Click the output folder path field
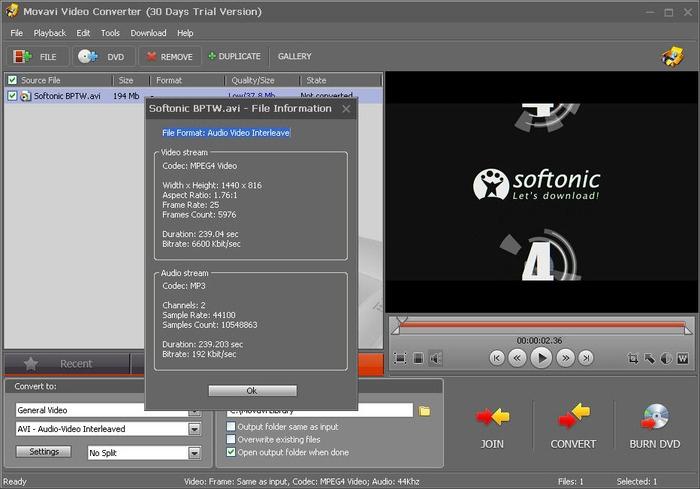 click(320, 411)
